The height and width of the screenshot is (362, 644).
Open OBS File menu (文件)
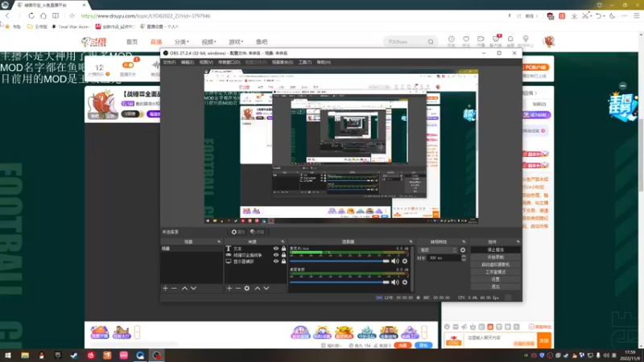tap(169, 63)
